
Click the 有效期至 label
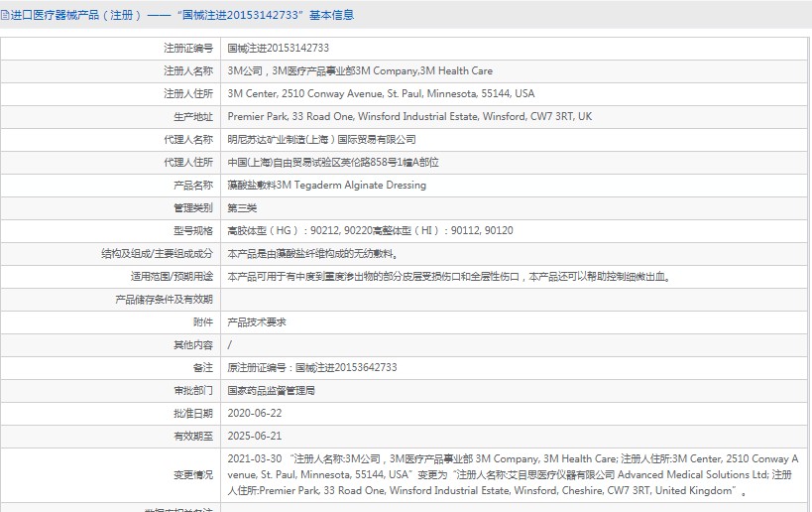[x=193, y=436]
